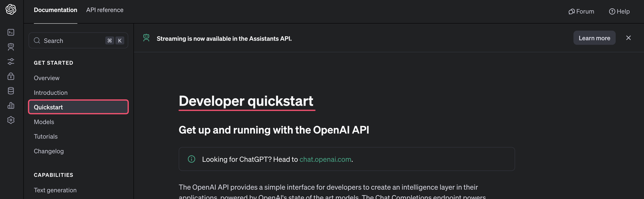Open the Settings gear icon in sidebar
644x199 pixels.
[11, 120]
